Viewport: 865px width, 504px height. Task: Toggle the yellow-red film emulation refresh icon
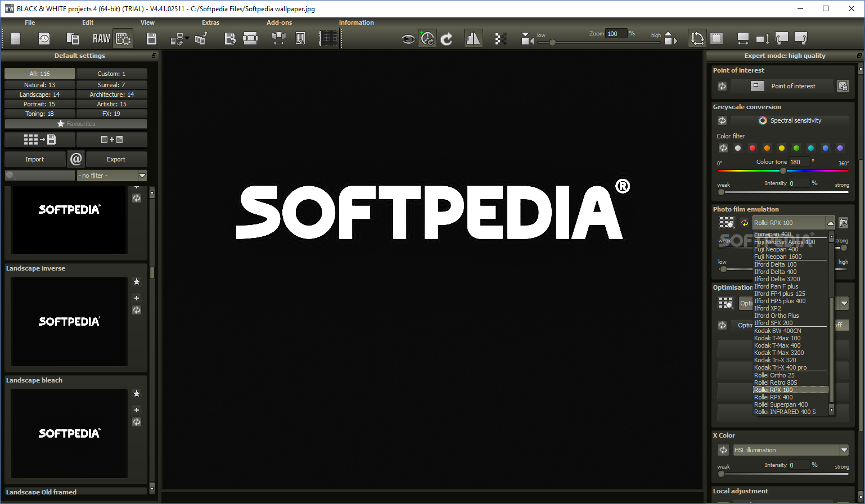[x=745, y=223]
